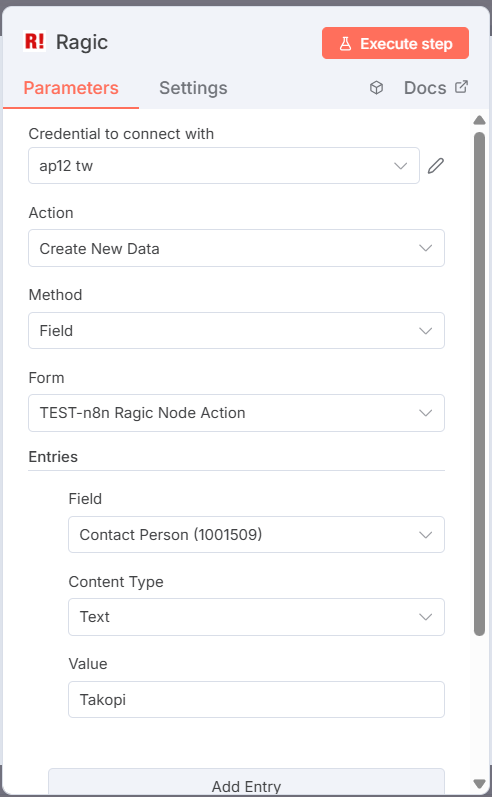Expand the Form dropdown TEST-n8n Ragic Node Action
The image size is (492, 797).
coord(236,413)
